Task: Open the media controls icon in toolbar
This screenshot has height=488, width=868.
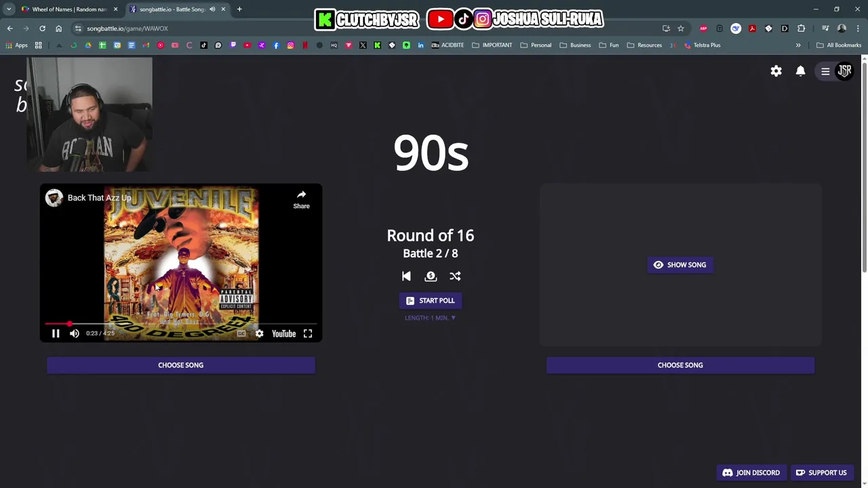Action: click(825, 28)
